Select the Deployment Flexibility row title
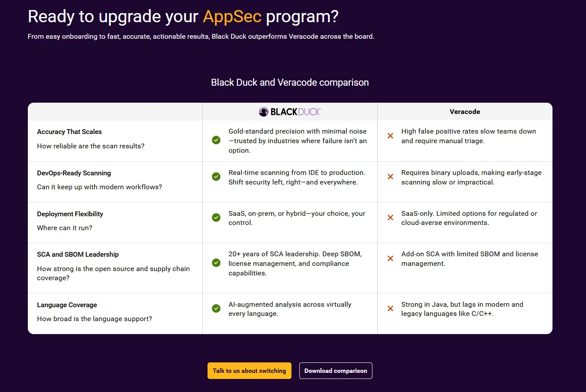Screen dimensions: 586x392 [70, 214]
